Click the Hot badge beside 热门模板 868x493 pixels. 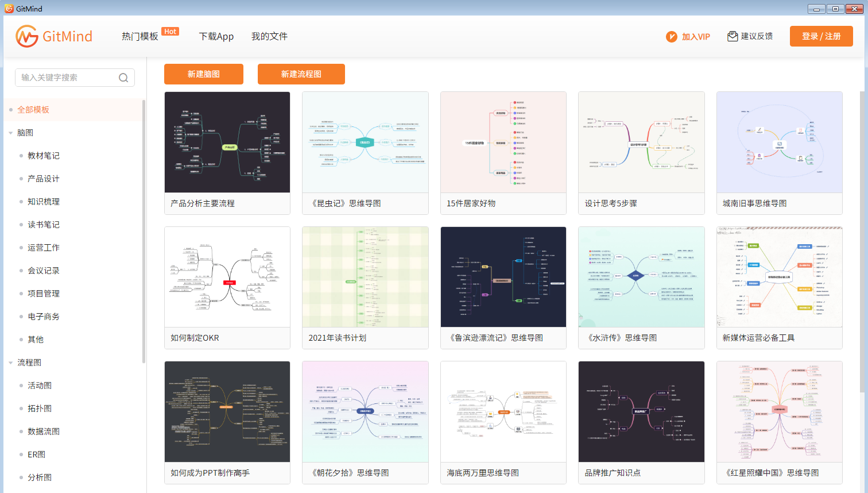coord(170,32)
